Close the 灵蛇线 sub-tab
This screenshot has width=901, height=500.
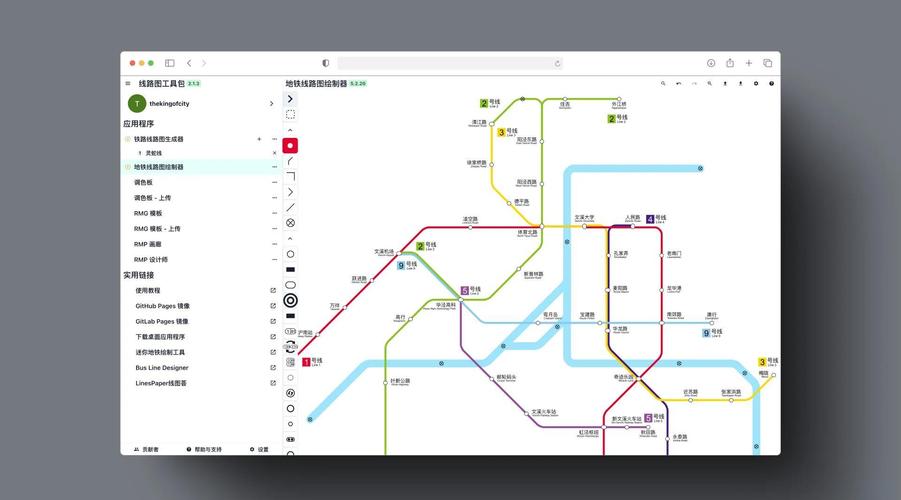[x=274, y=153]
